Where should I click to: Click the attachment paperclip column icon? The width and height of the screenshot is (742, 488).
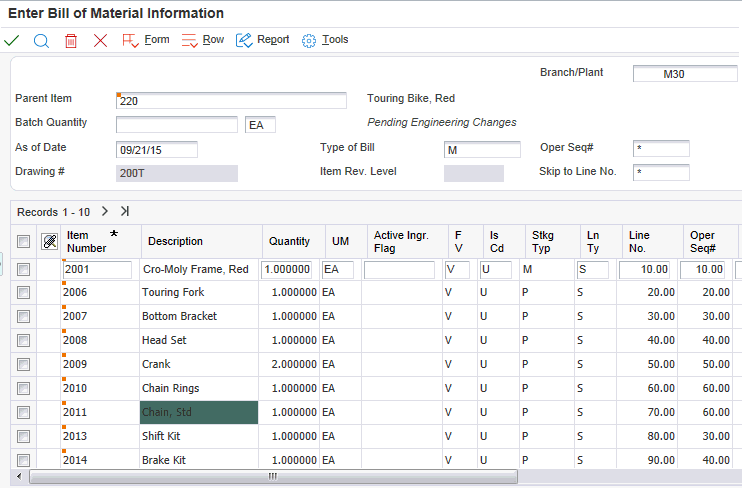tap(50, 241)
